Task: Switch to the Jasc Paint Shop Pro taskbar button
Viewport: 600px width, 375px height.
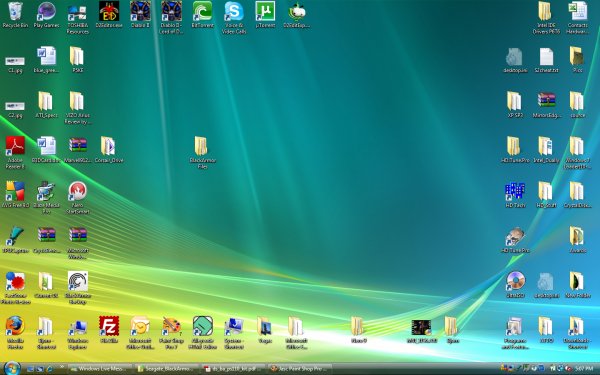Action: [x=300, y=369]
